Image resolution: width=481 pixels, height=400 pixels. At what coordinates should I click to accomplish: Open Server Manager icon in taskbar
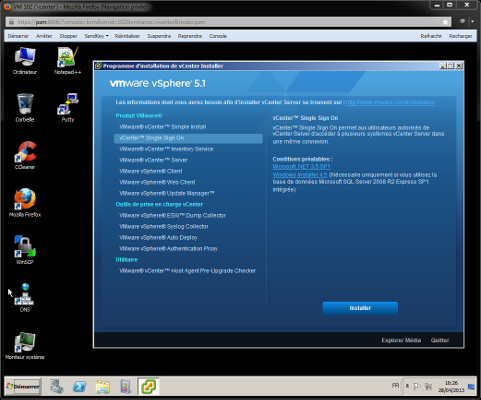click(57, 387)
